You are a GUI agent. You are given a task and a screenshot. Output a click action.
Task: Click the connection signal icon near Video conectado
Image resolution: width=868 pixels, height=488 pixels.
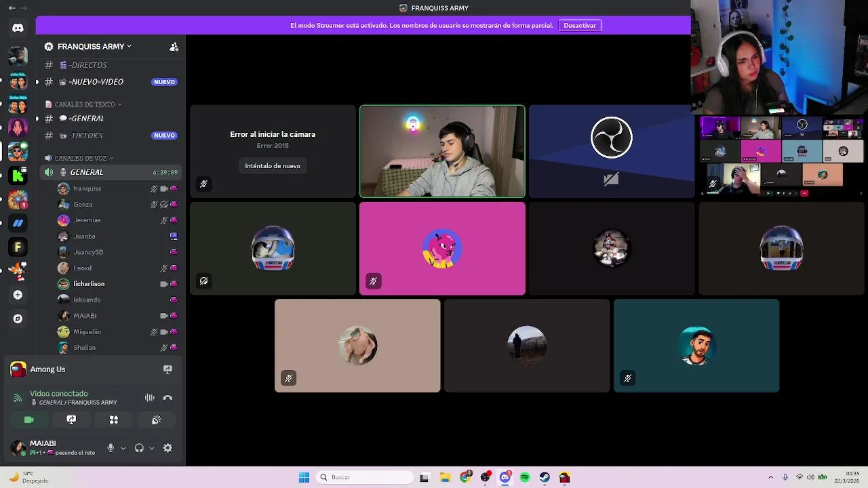tap(18, 398)
